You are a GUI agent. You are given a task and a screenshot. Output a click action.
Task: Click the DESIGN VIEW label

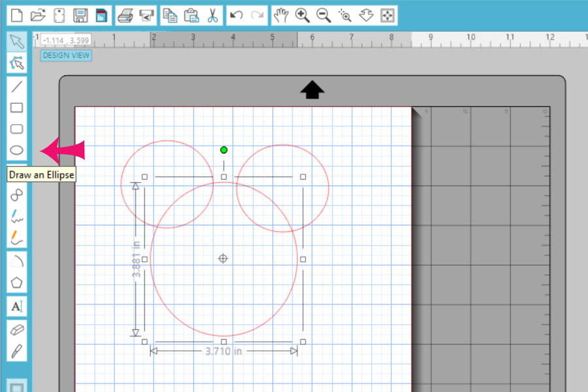(67, 56)
